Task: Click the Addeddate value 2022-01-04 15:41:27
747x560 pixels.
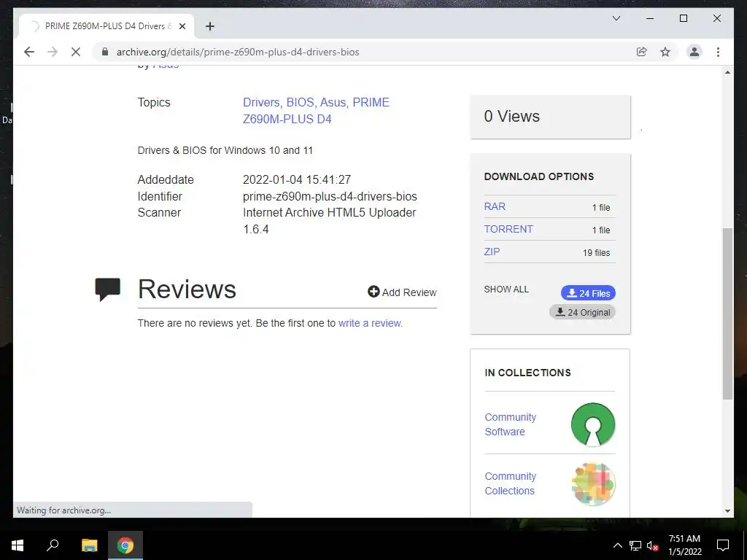Action: point(297,179)
